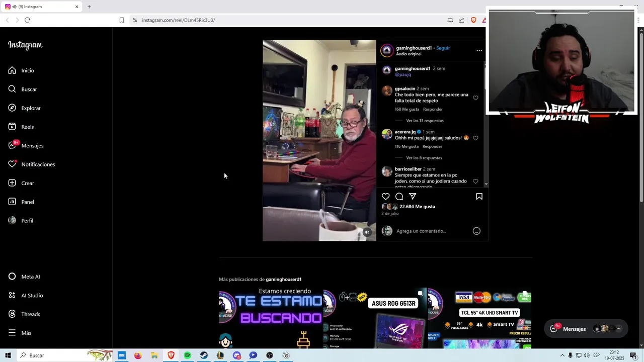
Task: Open Spotify from the taskbar
Action: point(187,355)
